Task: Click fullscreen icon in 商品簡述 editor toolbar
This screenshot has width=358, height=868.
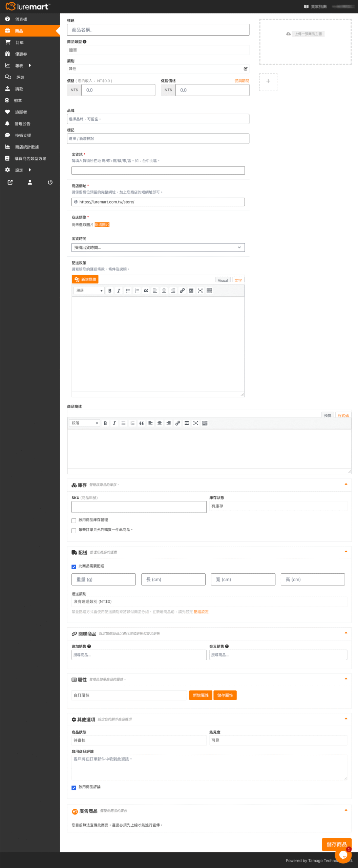Action: 196,423
